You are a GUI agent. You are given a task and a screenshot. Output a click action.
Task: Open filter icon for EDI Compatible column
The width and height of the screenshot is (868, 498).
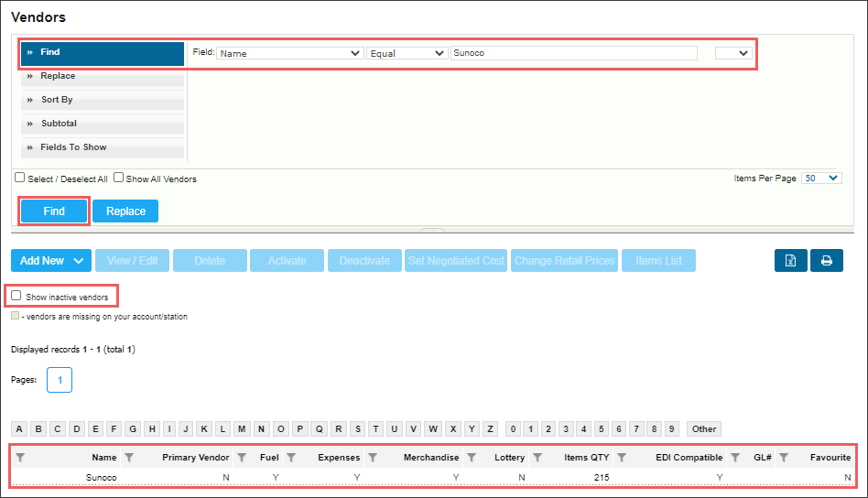click(x=622, y=458)
